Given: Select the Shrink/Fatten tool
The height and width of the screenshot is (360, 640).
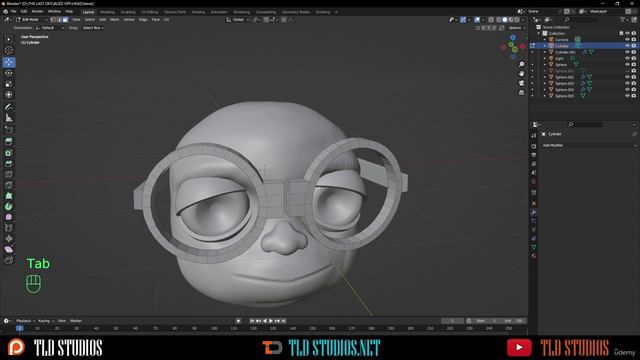Looking at the screenshot, I should 9,239.
